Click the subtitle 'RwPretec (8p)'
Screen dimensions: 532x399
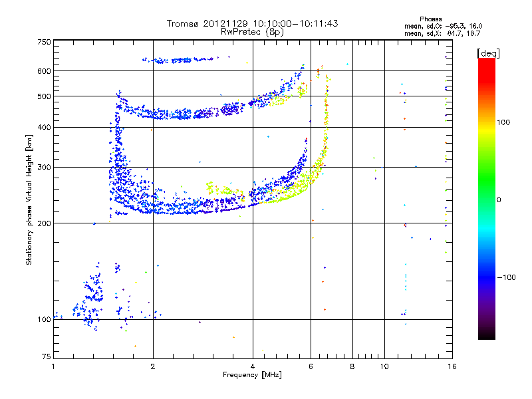(252, 32)
